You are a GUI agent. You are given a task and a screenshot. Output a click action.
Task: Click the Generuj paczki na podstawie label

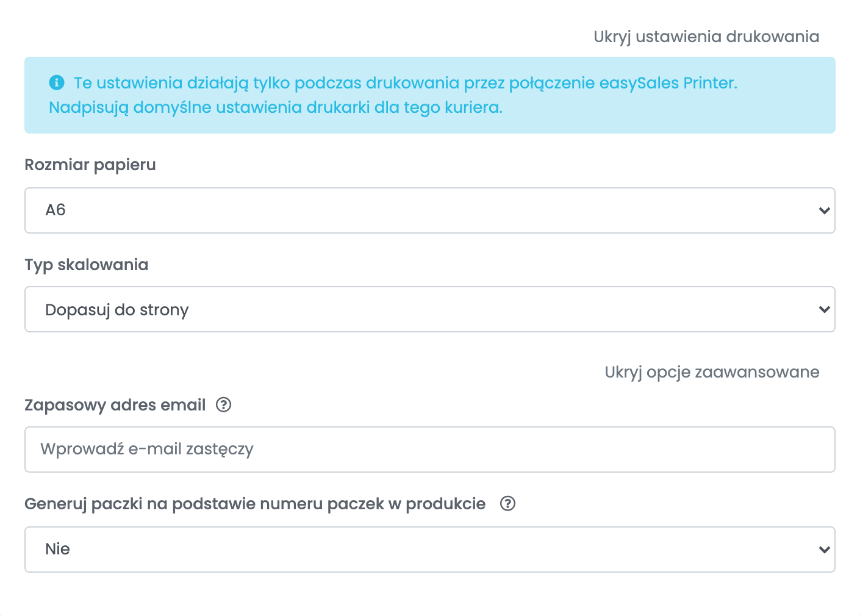tap(255, 504)
